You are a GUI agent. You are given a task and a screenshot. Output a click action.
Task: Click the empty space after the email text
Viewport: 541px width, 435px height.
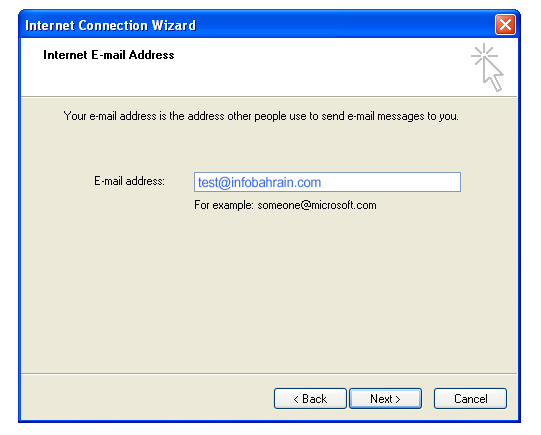(x=390, y=182)
